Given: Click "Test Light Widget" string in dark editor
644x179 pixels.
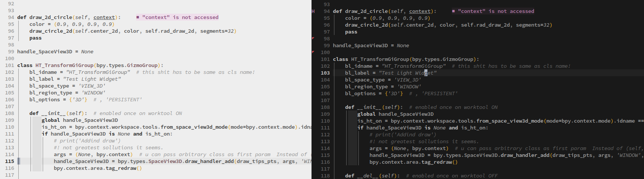Looking at the screenshot, I should (408, 73).
